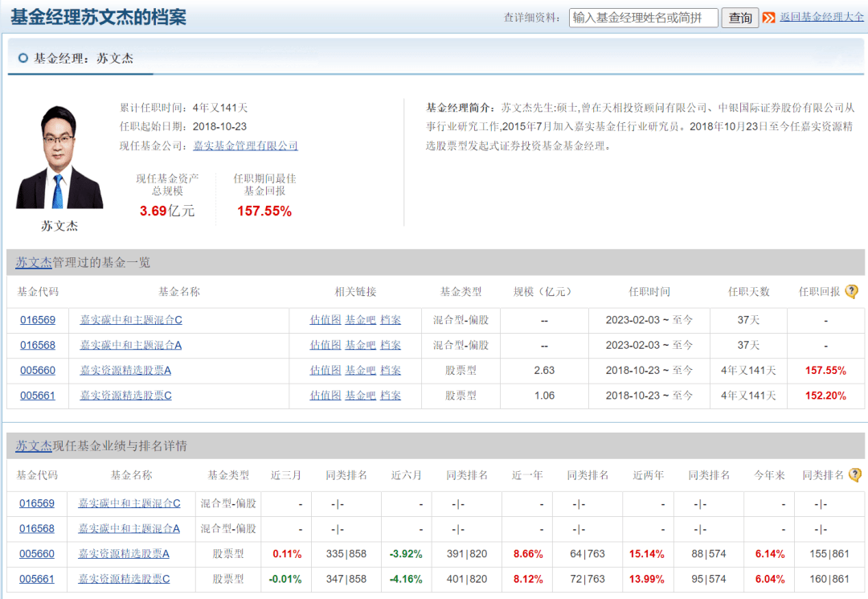
Task: Open 嘉实基金管理有限公司 company link
Action: (245, 146)
